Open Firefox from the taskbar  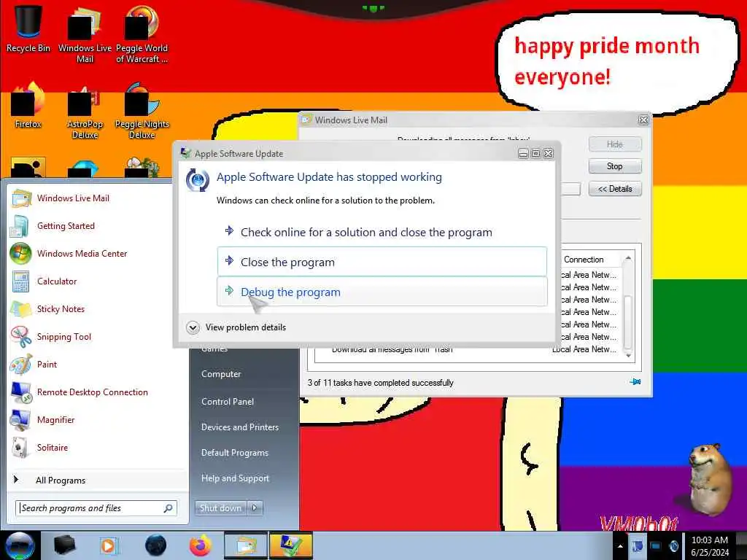[x=201, y=545]
